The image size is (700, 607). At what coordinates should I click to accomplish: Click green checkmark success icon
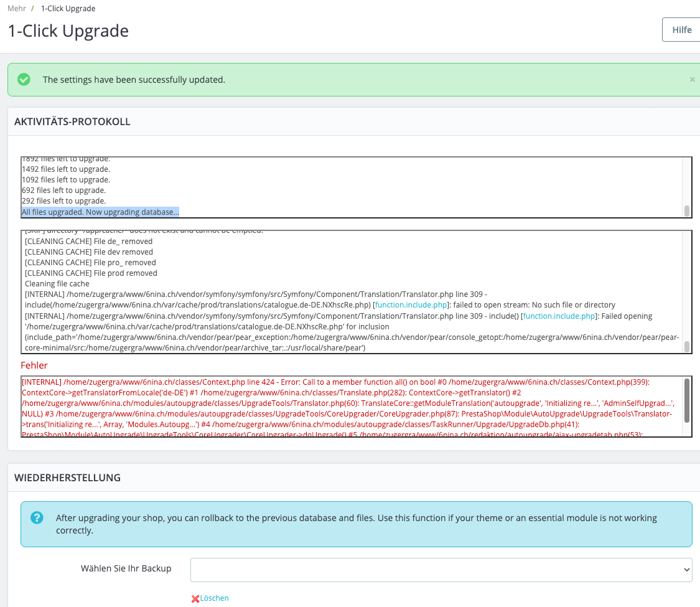pyautogui.click(x=24, y=80)
